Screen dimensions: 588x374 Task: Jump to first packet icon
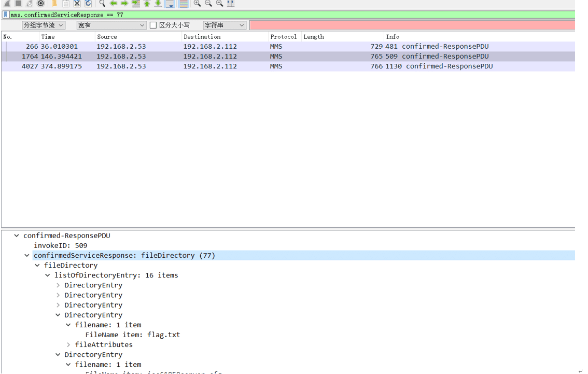coord(147,4)
